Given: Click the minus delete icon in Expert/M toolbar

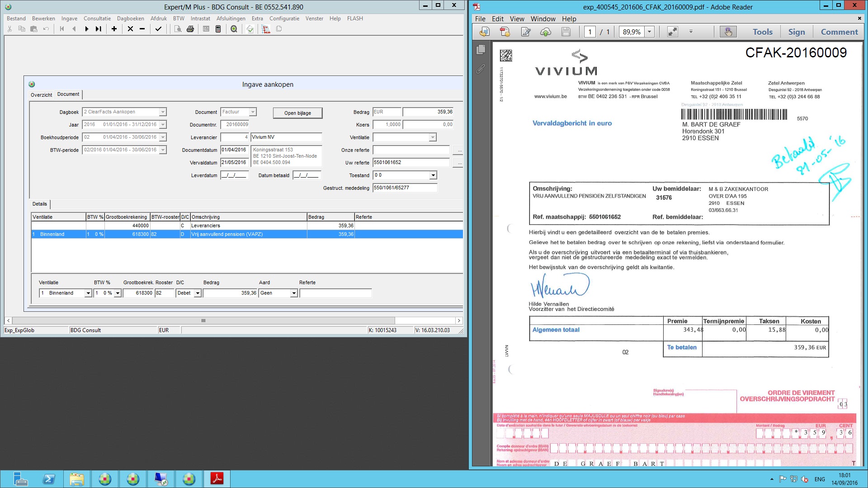Looking at the screenshot, I should tap(142, 29).
